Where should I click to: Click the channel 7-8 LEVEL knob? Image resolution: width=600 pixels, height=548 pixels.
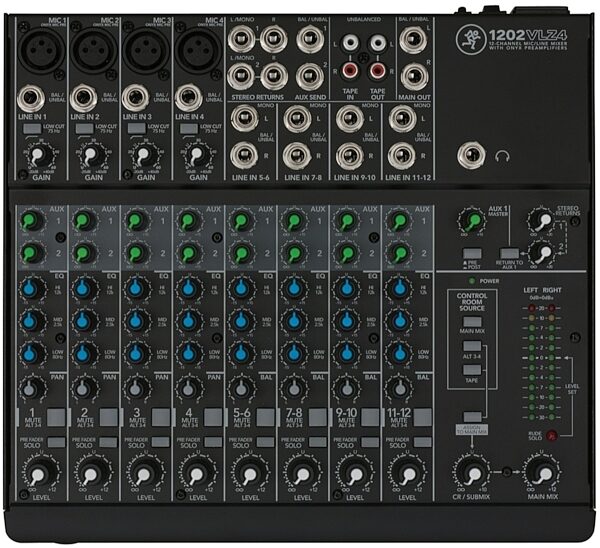[300, 475]
